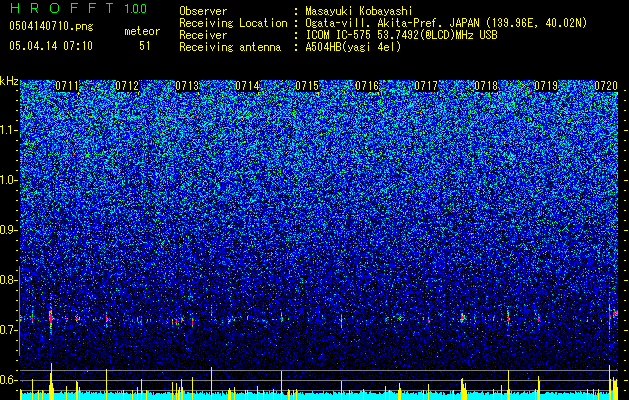This screenshot has width=629, height=400.
Task: Click the 0720 time marker
Action: click(606, 86)
